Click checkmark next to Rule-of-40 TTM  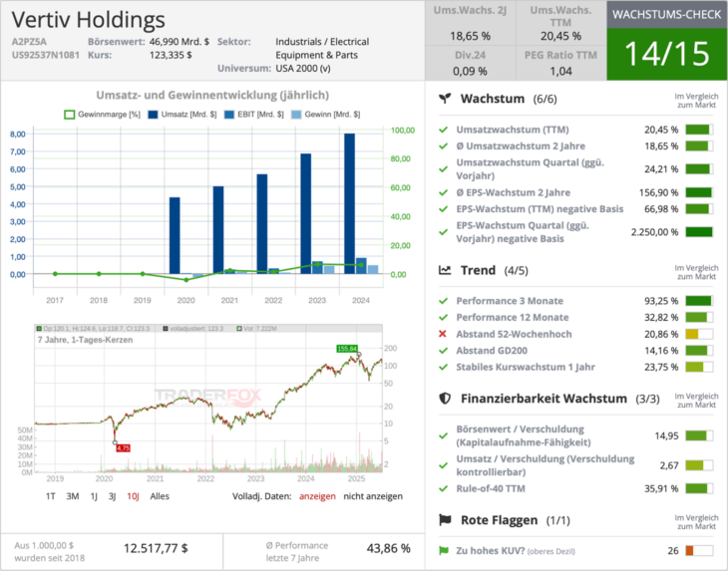444,488
